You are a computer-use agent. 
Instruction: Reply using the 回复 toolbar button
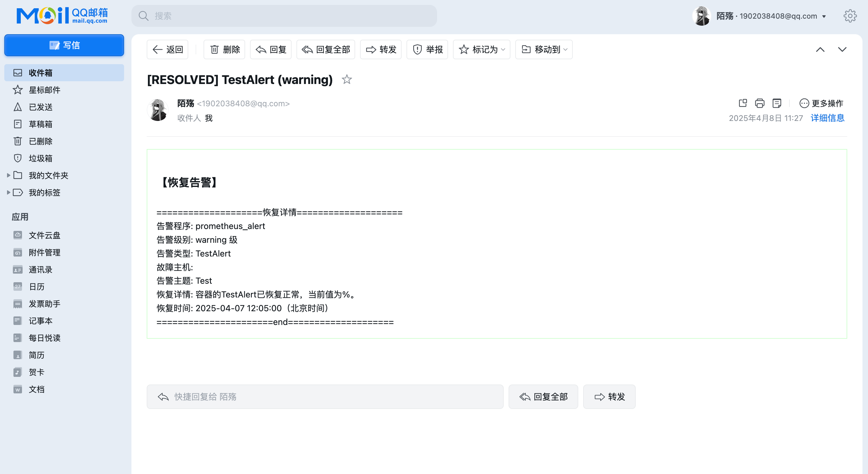270,49
